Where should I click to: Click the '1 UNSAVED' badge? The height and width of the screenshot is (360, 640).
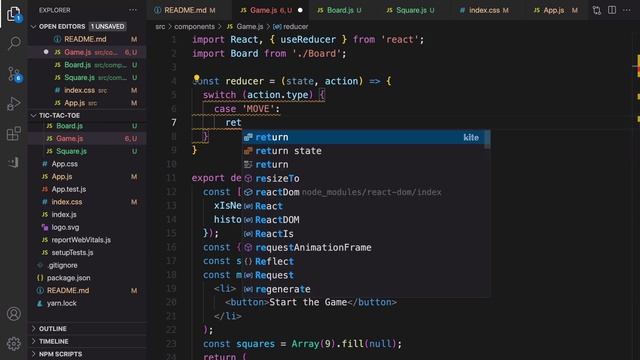107,27
